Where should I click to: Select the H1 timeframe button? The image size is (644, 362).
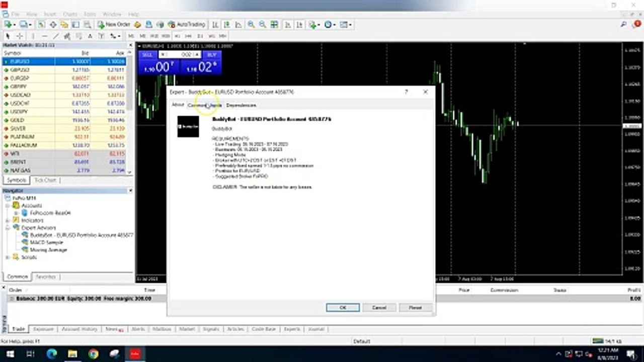click(177, 36)
